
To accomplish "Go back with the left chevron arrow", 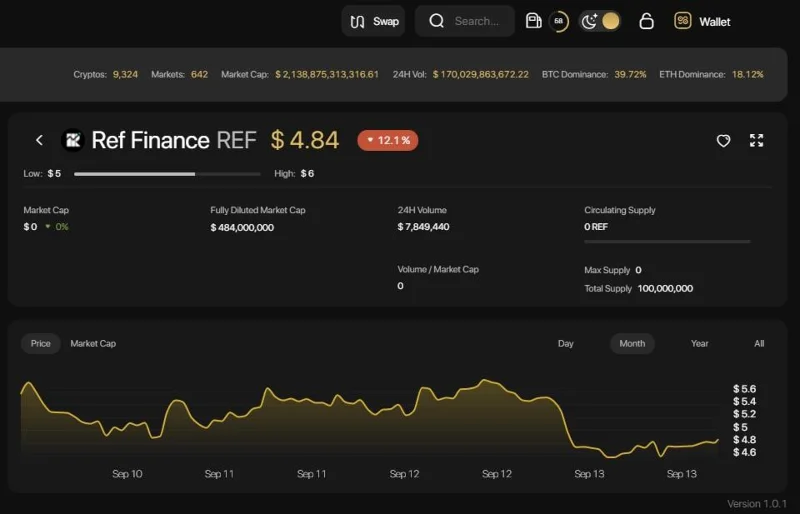I will pos(39,140).
